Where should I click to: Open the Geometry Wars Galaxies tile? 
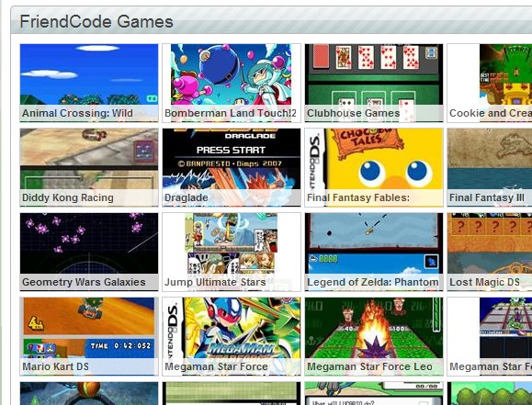[89, 252]
